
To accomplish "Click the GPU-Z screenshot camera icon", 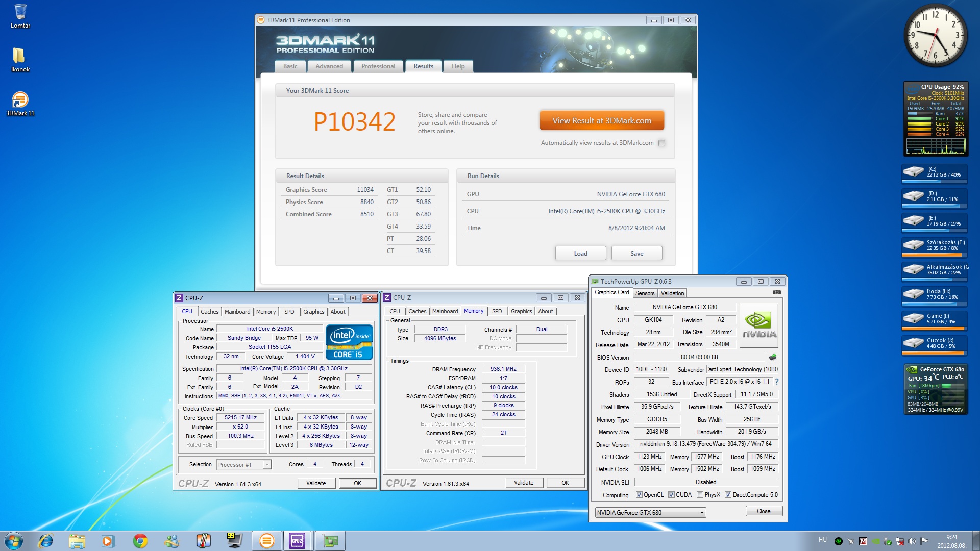I will [x=776, y=292].
